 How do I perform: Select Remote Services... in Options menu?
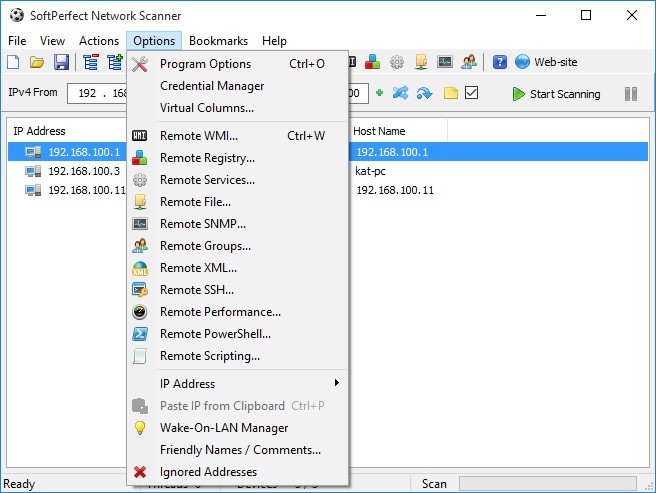tap(237, 180)
